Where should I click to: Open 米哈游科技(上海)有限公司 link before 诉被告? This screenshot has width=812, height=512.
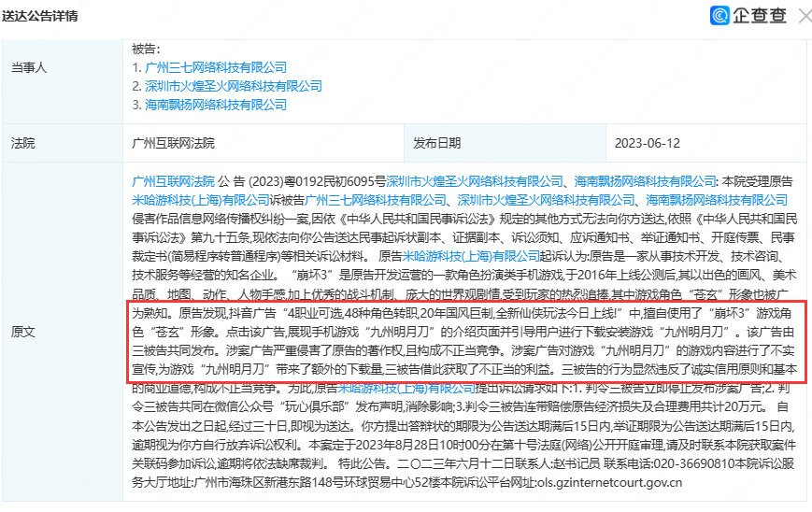pyautogui.click(x=200, y=200)
